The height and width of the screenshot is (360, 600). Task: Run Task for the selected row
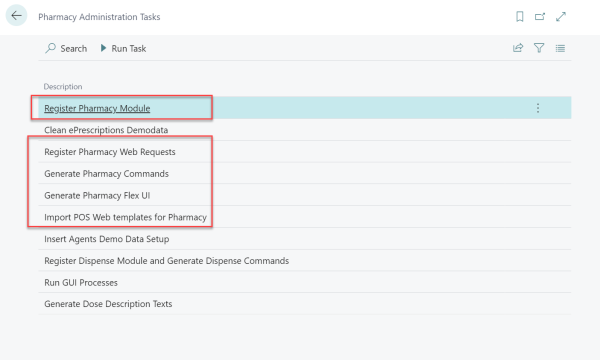[123, 49]
